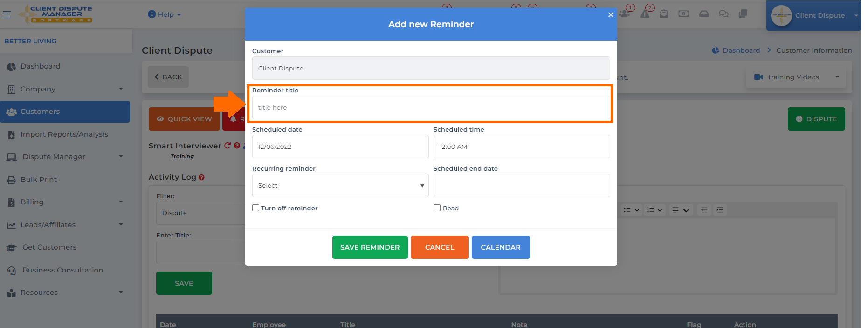Open Import Reports/Analysis in sidebar
868x328 pixels.
(64, 134)
